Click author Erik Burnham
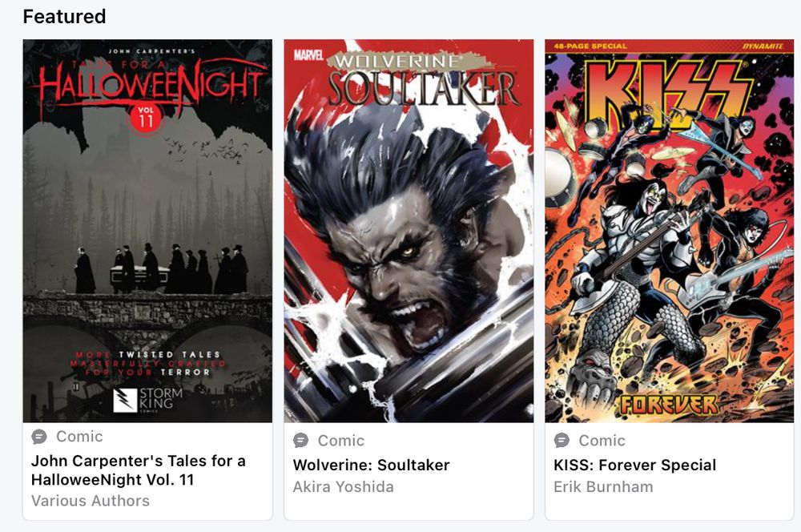This screenshot has height=532, width=801. point(603,486)
